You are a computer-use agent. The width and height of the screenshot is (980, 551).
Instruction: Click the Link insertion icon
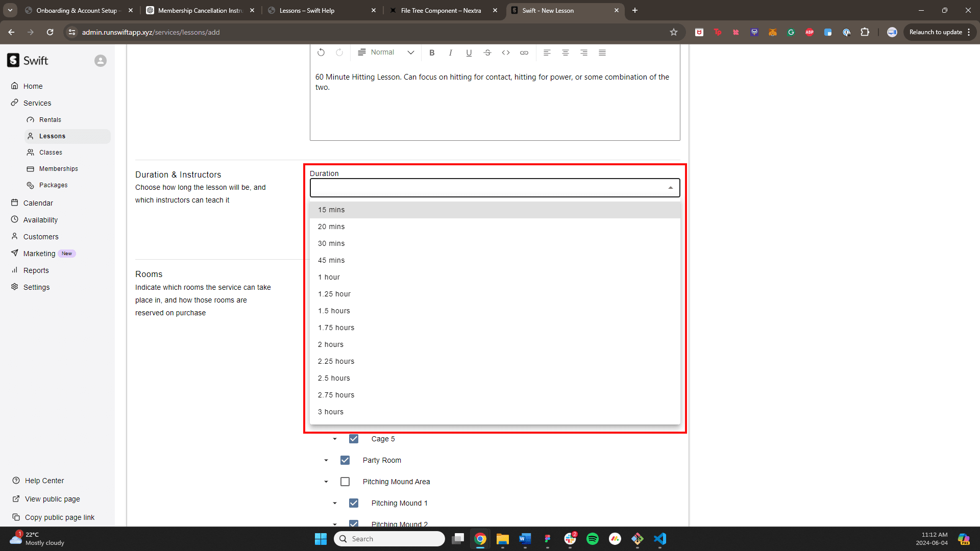[524, 53]
